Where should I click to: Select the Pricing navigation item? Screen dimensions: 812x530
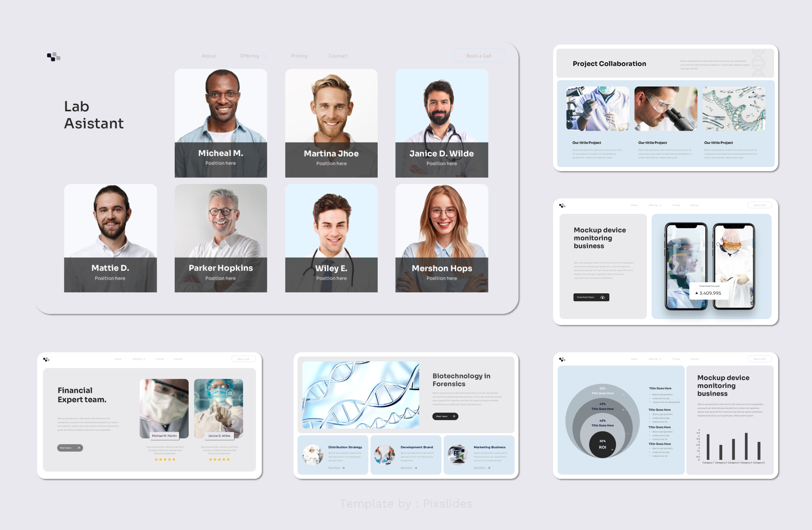pyautogui.click(x=299, y=56)
